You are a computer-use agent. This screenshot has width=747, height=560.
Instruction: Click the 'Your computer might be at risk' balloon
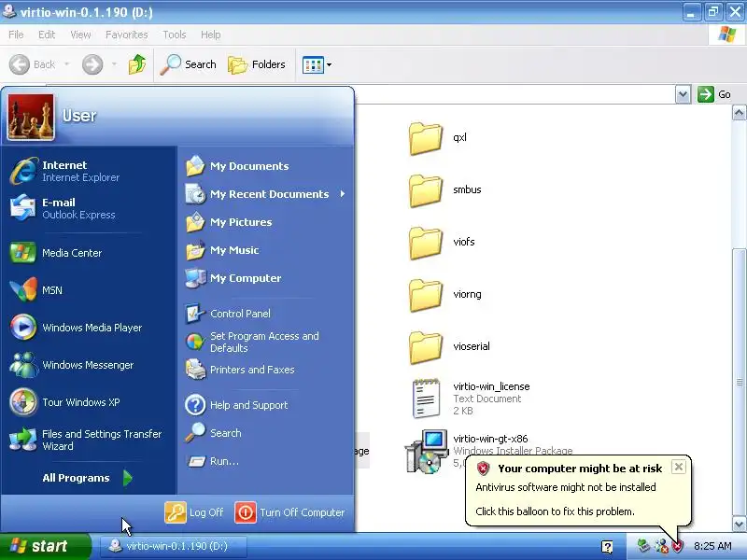(578, 491)
